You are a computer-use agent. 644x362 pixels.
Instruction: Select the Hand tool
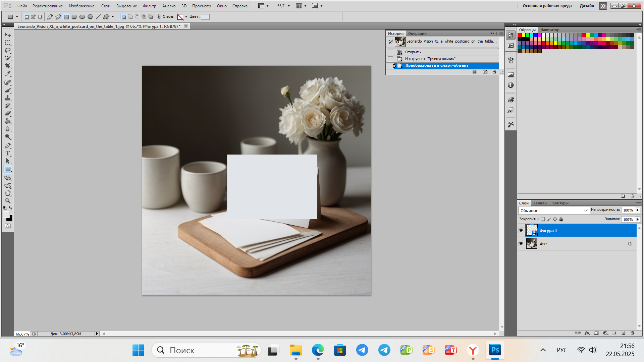(x=8, y=193)
